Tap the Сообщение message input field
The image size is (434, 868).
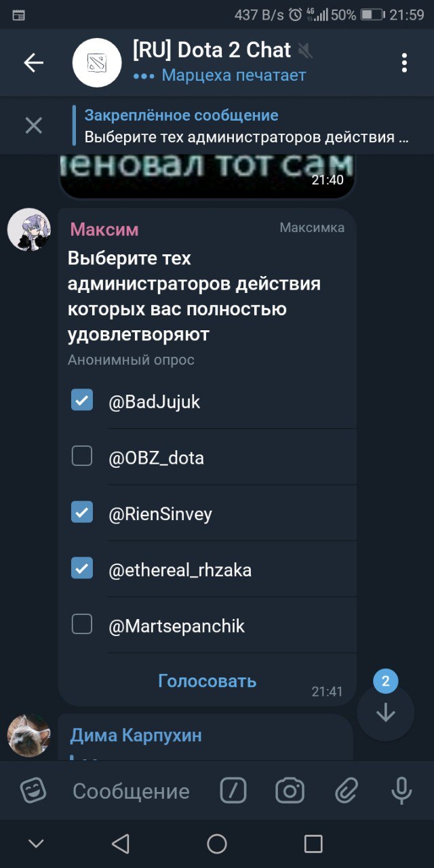click(132, 791)
